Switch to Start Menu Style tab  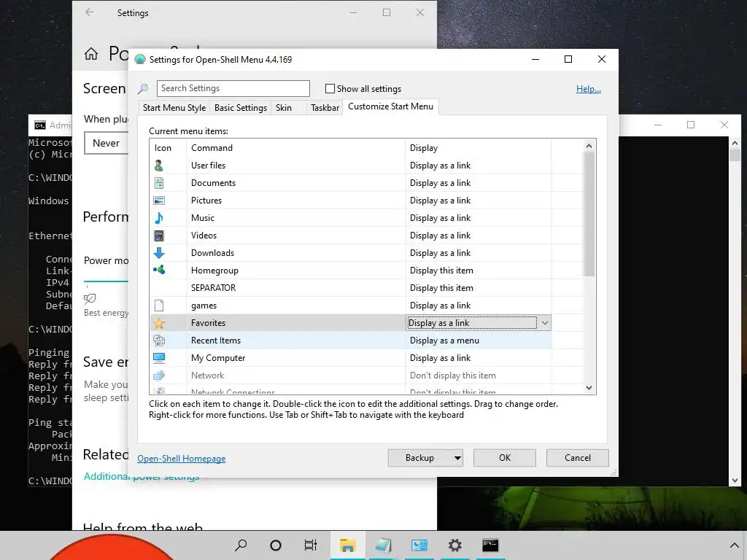(x=174, y=108)
